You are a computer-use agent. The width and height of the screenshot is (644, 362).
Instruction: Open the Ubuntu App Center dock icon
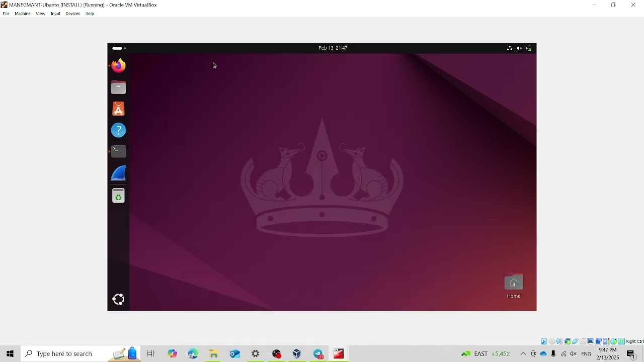point(119,109)
